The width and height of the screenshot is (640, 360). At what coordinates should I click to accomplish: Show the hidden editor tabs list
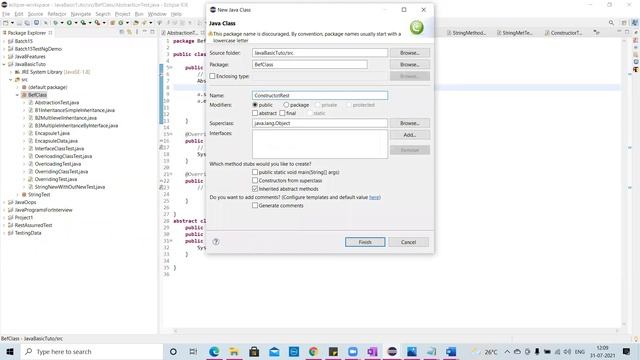[x=596, y=32]
